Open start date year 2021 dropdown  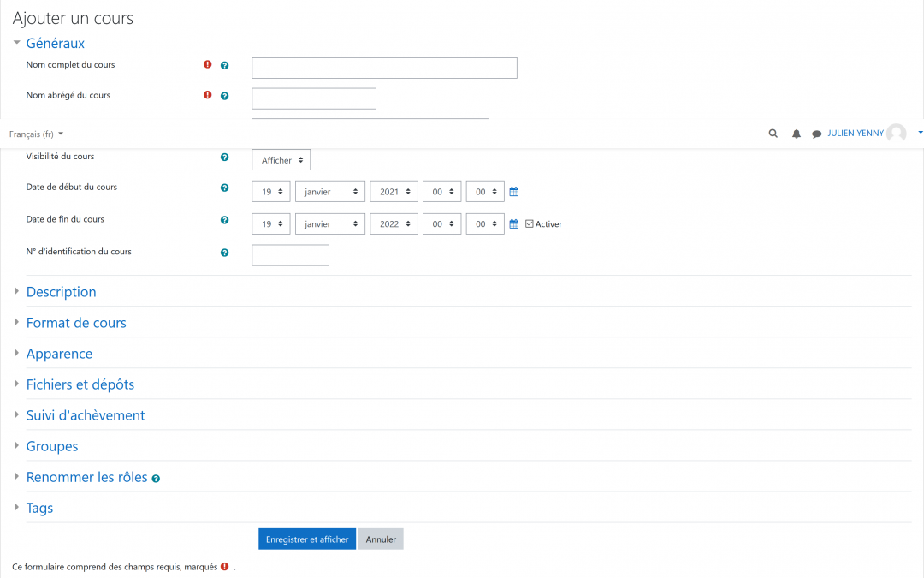394,192
